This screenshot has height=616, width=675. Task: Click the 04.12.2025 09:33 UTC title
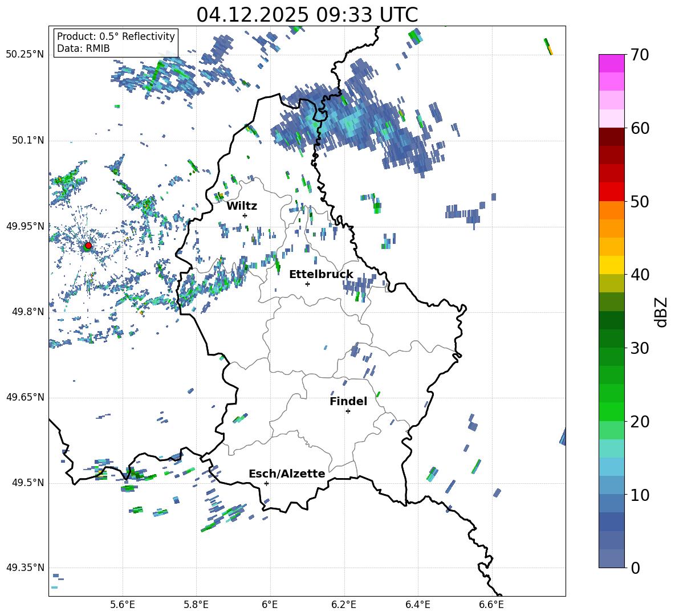[x=307, y=15]
